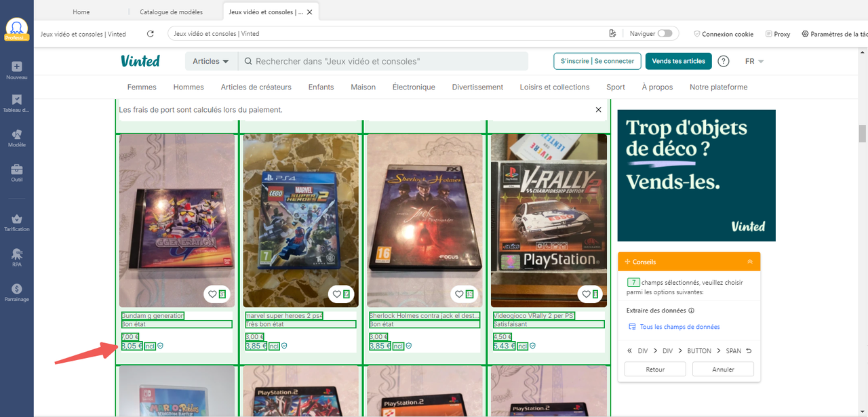Click the Nouveau icon in the sidebar
This screenshot has height=417, width=868.
pyautogui.click(x=16, y=67)
